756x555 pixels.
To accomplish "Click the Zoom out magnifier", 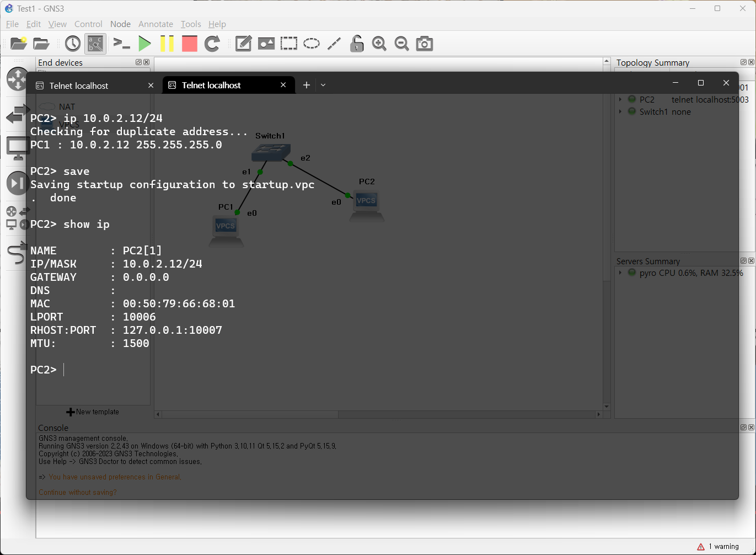I will pos(402,44).
